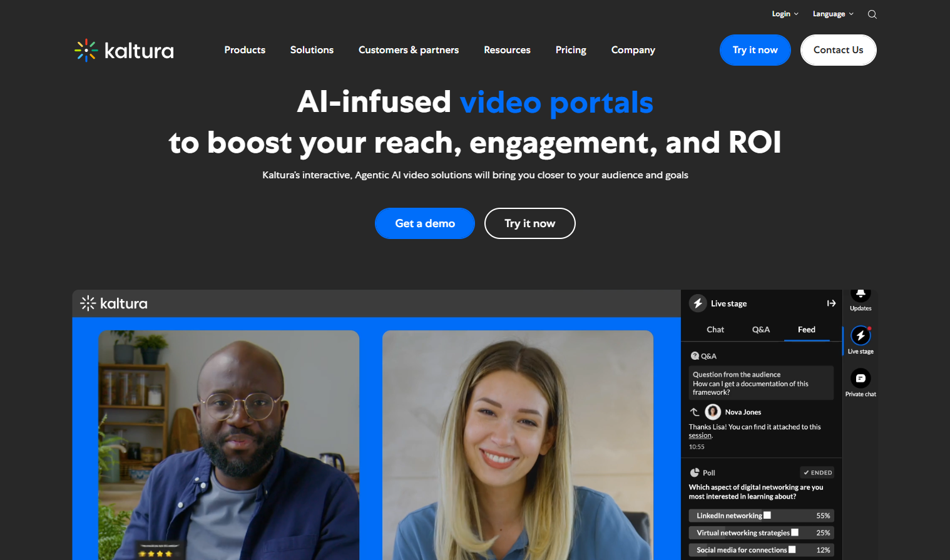Click the blue Try it now header button
950x560 pixels.
[x=755, y=50]
